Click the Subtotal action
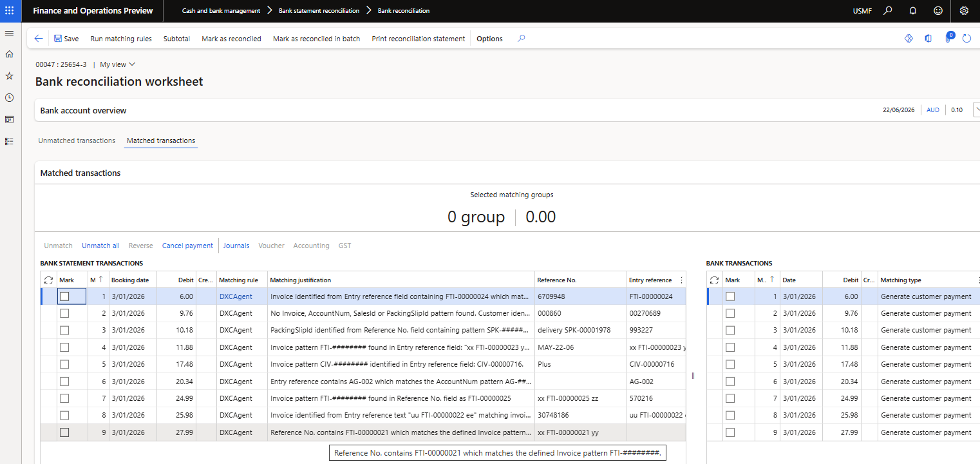 click(176, 39)
